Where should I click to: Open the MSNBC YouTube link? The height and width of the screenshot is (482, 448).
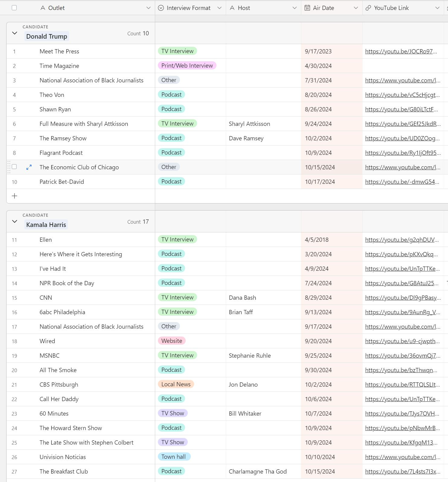pos(403,356)
